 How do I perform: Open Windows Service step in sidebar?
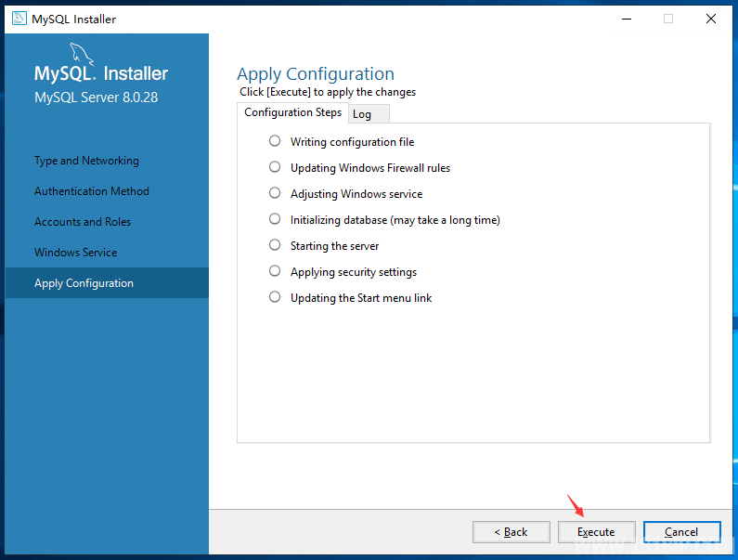[x=75, y=253]
